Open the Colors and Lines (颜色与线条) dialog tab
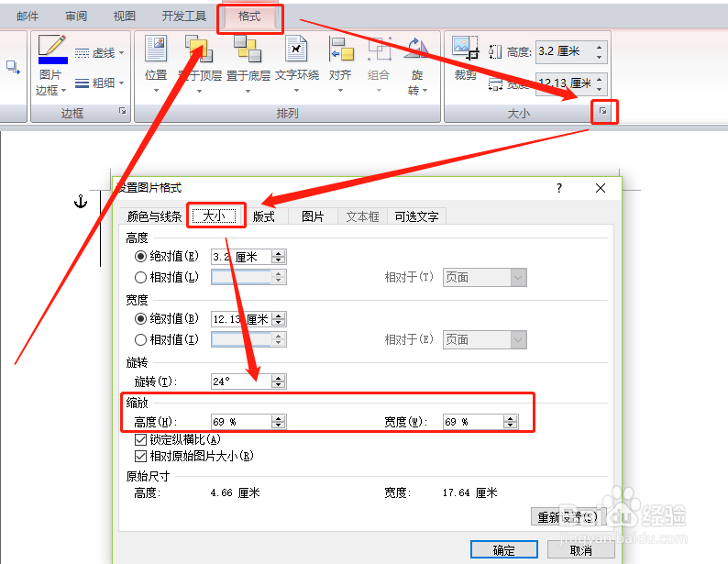Viewport: 728px width, 564px height. coord(154,216)
